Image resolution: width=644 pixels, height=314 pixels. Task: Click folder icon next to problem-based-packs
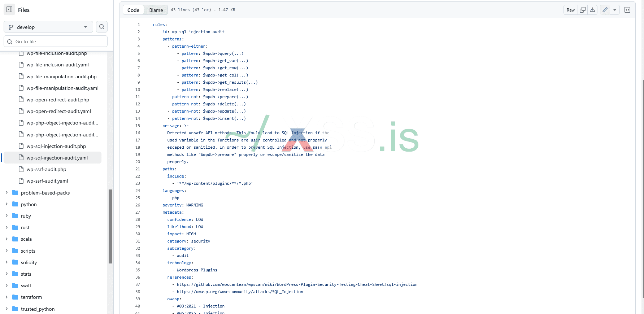(x=15, y=193)
